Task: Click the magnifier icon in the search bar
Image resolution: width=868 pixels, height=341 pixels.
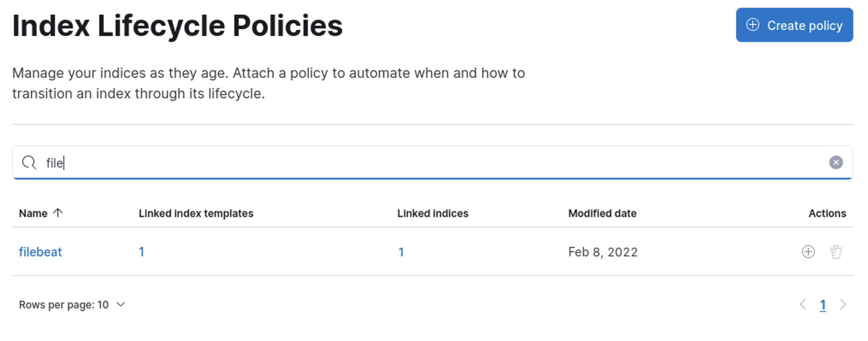Action: tap(29, 162)
